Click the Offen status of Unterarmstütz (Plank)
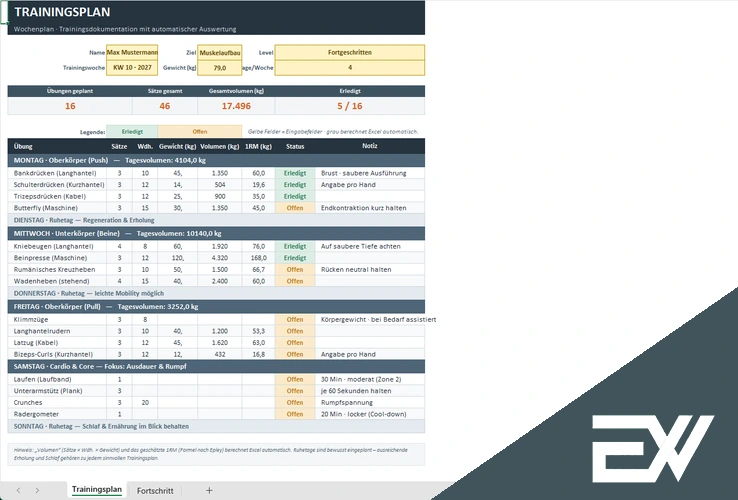The image size is (738, 500). pyautogui.click(x=295, y=391)
